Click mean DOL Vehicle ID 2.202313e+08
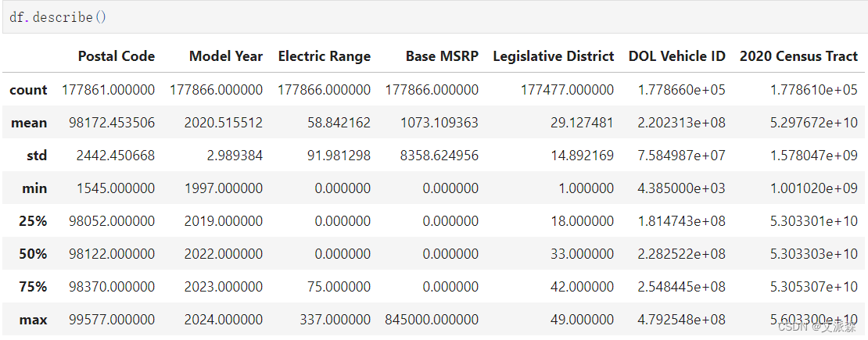The image size is (868, 340). [x=681, y=123]
